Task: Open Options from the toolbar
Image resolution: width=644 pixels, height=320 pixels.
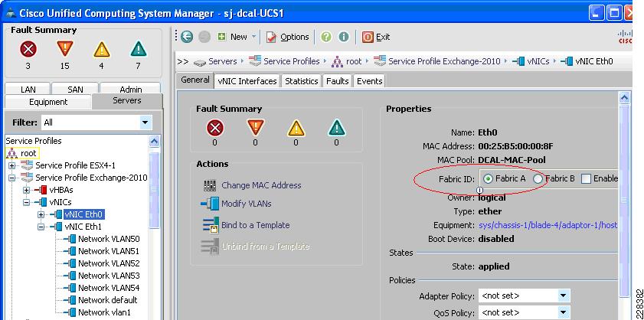Action: coord(287,37)
